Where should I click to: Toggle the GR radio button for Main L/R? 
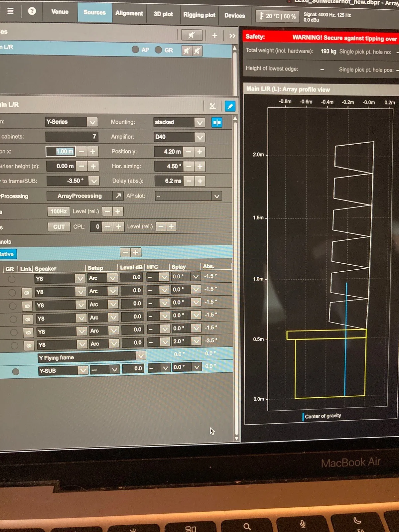pyautogui.click(x=159, y=50)
